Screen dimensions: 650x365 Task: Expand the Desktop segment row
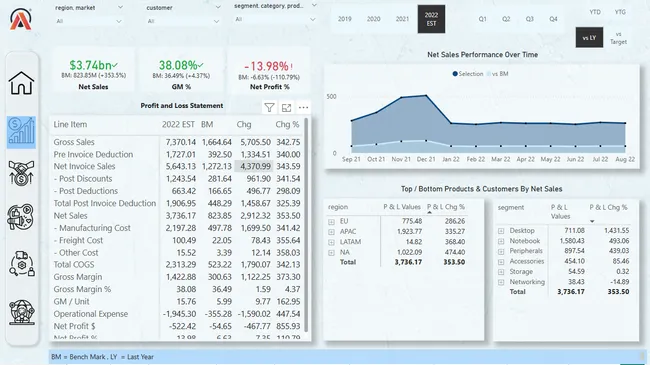tap(501, 231)
